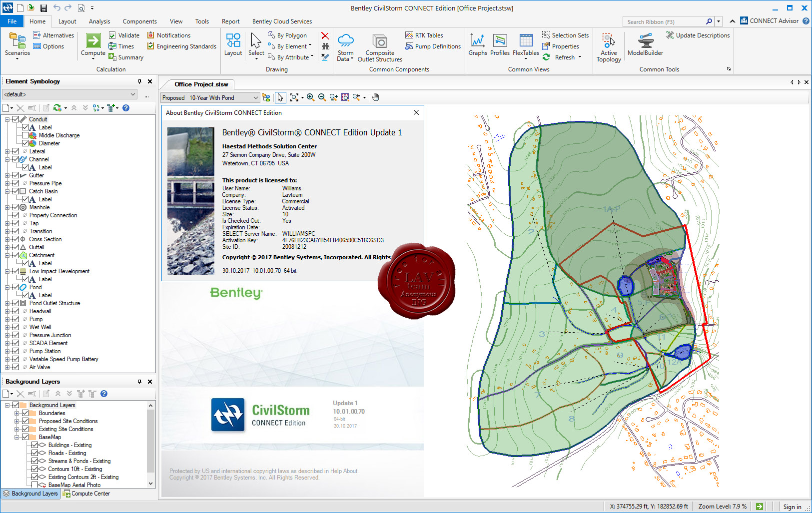Open the By Attribute dropdown
This screenshot has width=812, height=513.
tap(290, 57)
